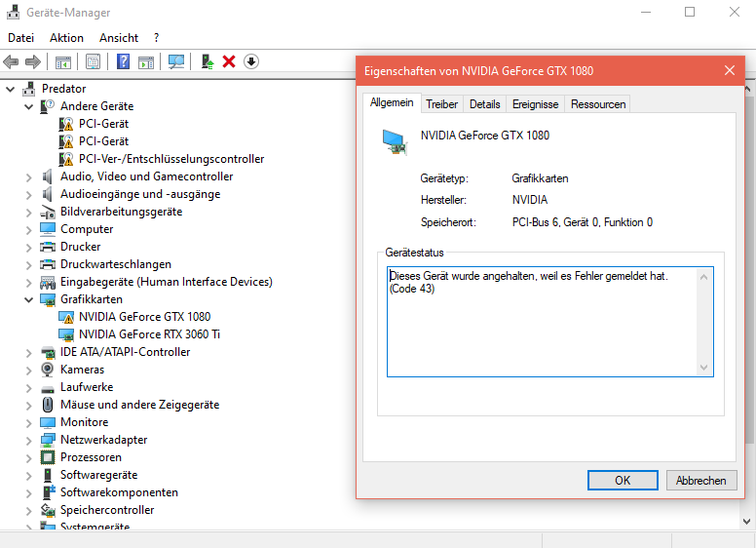Viewport: 756px width, 548px height.
Task: Click the Speichercontroller icon
Action: click(47, 510)
